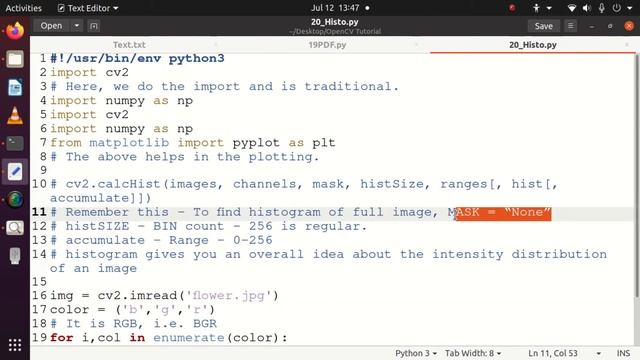Image resolution: width=640 pixels, height=360 pixels.
Task: Open the system menu arrow at top right
Action: (x=630, y=8)
